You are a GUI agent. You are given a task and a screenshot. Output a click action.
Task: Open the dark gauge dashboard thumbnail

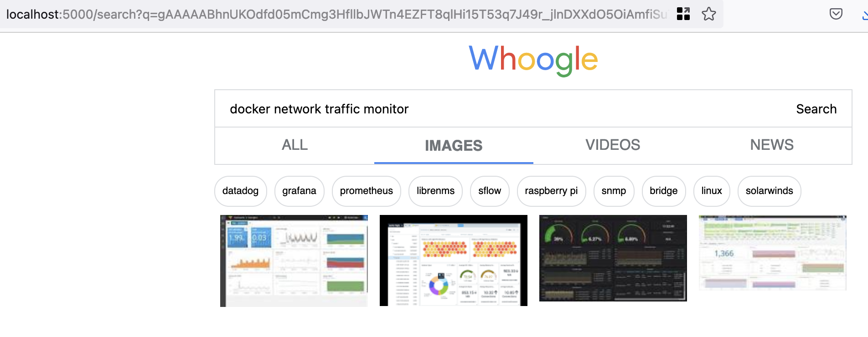[x=613, y=258]
